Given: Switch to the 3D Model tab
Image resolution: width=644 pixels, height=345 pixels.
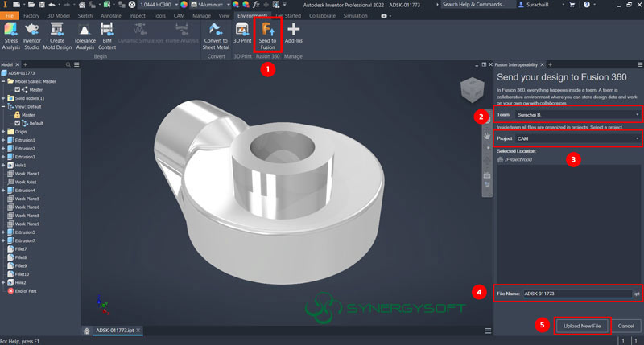Looking at the screenshot, I should click(58, 15).
